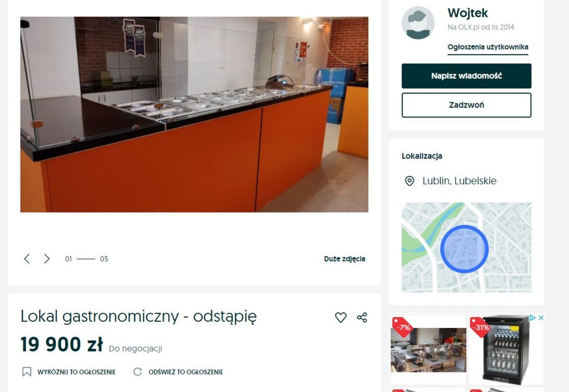Click the Napisz wiadomość button
This screenshot has height=392, width=569.
click(466, 76)
